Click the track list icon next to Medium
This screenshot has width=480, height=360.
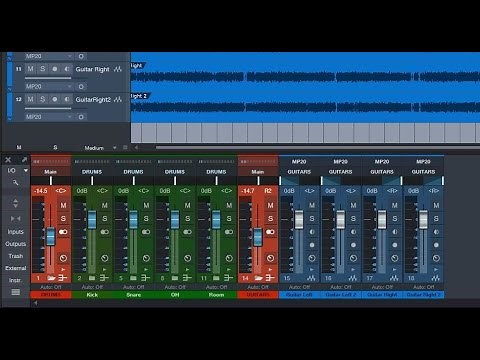(125, 147)
